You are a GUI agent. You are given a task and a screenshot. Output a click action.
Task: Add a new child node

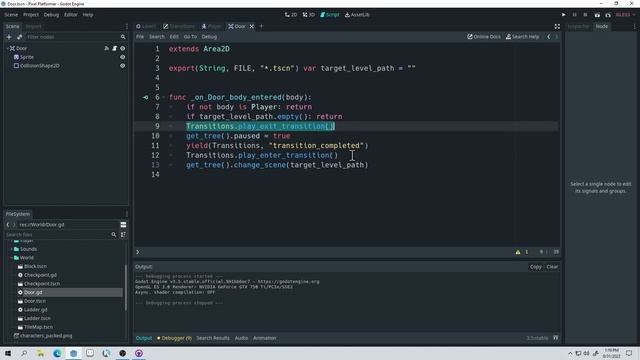9,37
